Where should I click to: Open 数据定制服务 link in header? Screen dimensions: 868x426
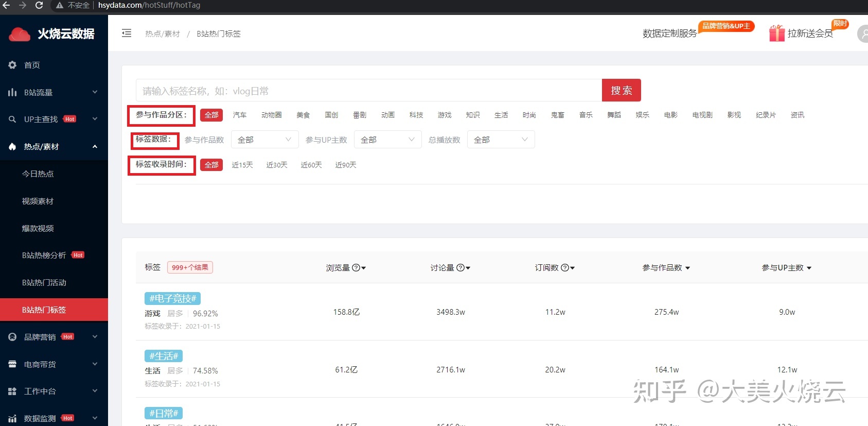[x=670, y=33]
